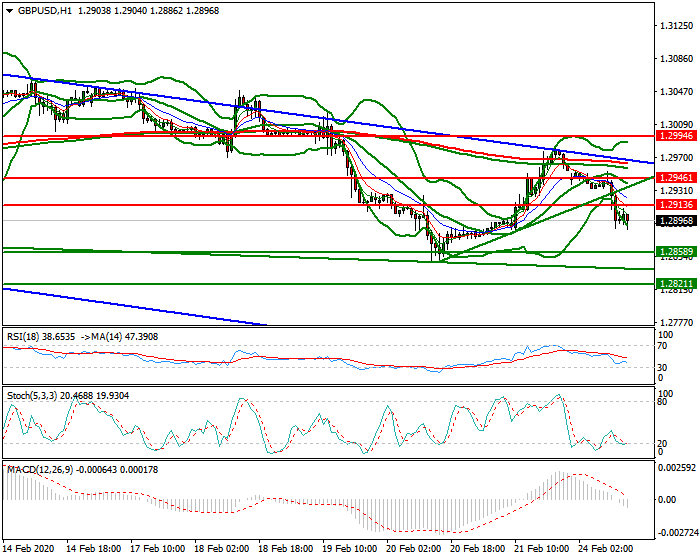Select the 1.29310 price scale value
Screen dimensions: 700x560
[677, 191]
